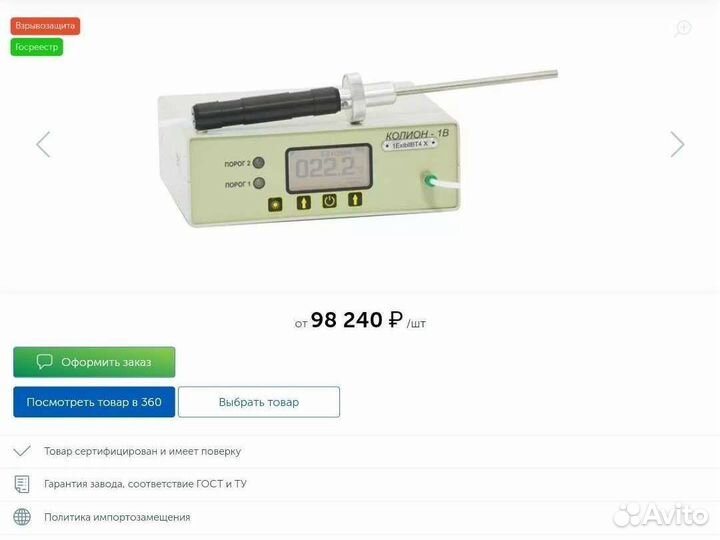The height and width of the screenshot is (540, 720).
Task: Click the price 98 240 ₽
Action: pyautogui.click(x=357, y=320)
